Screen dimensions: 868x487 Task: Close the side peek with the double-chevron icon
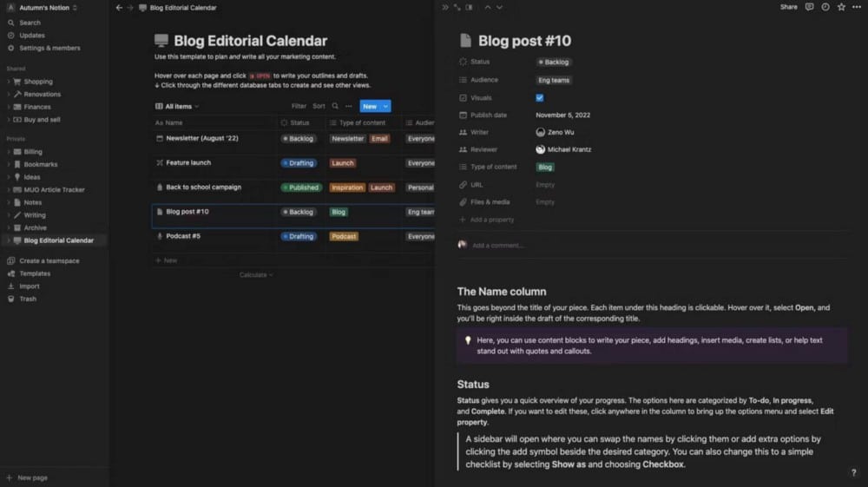point(445,7)
